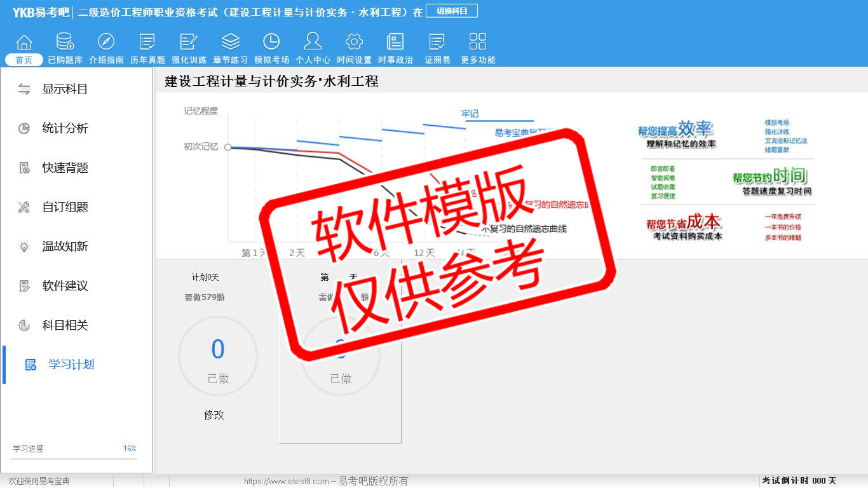Open the 已购题库 purchased question bank icon

[x=65, y=43]
